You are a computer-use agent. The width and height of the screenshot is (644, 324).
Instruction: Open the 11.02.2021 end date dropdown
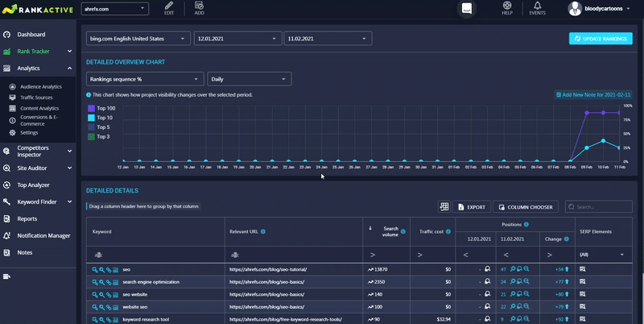[328, 39]
